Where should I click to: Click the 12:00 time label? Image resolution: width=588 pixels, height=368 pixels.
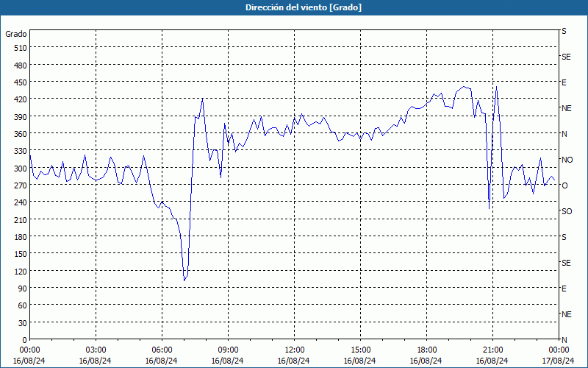click(295, 350)
